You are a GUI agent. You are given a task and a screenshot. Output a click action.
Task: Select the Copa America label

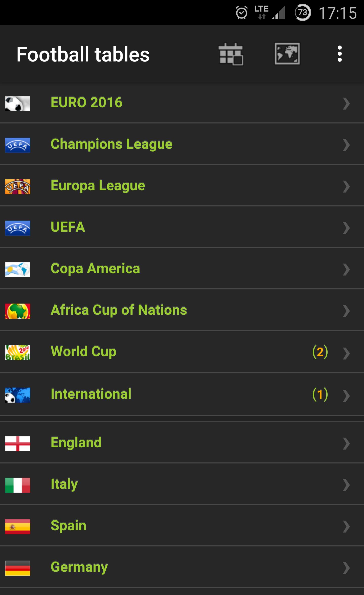(95, 269)
